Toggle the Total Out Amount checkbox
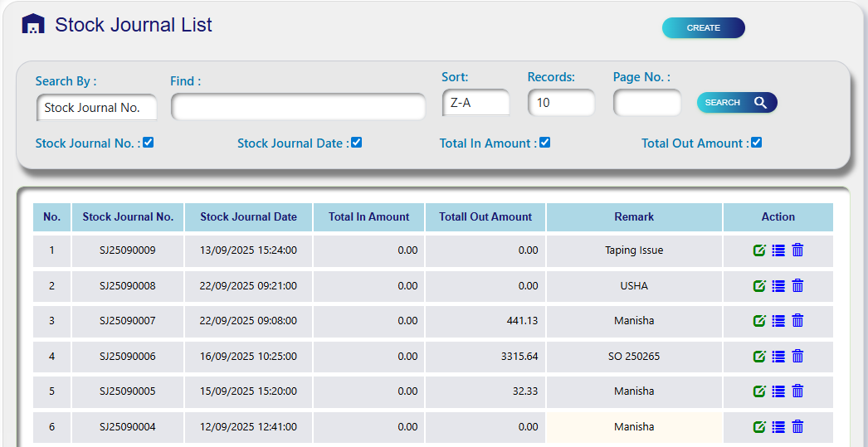The height and width of the screenshot is (447, 868). tap(756, 143)
